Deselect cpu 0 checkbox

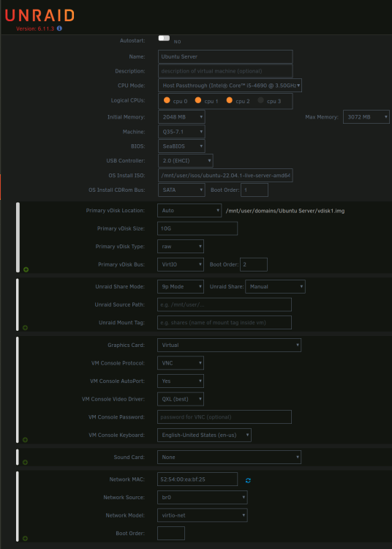[x=167, y=100]
